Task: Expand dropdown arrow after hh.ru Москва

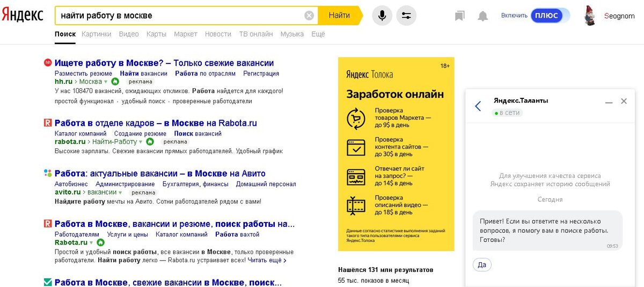Action: pos(106,82)
